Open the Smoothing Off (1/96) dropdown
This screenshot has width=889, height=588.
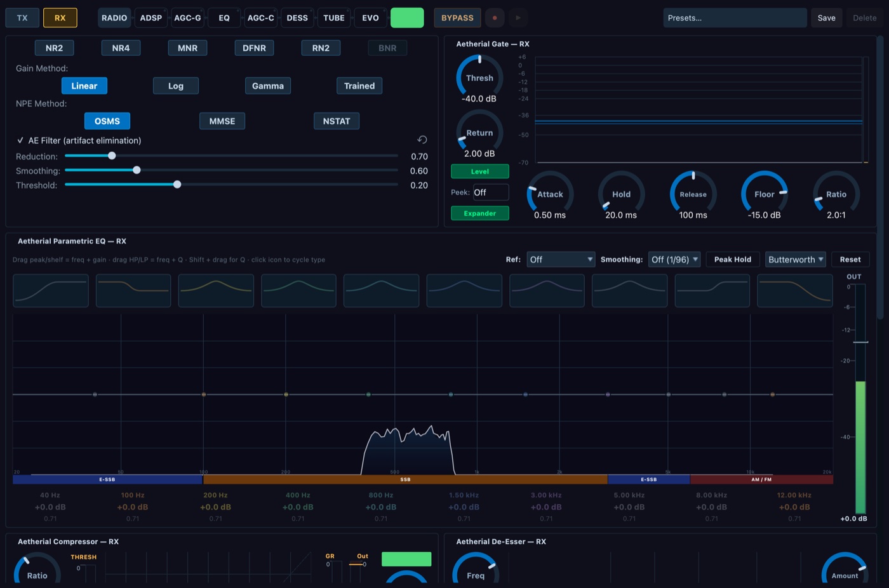[x=674, y=259]
